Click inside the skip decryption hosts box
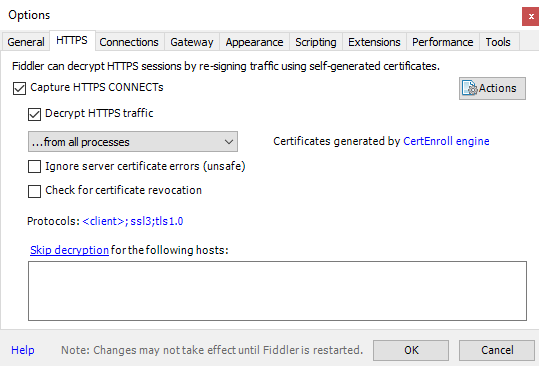 (x=277, y=291)
